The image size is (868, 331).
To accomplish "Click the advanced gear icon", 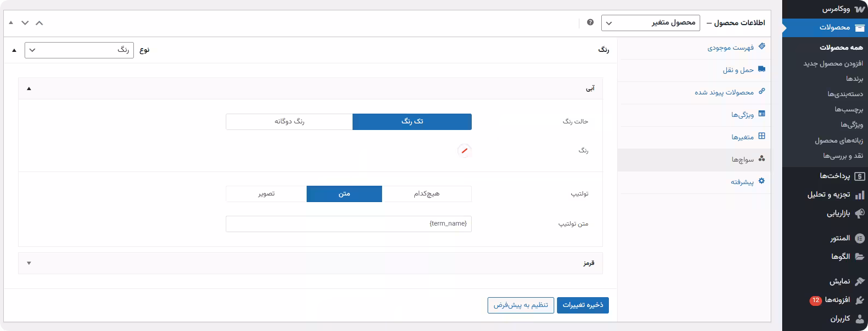I will tap(762, 181).
